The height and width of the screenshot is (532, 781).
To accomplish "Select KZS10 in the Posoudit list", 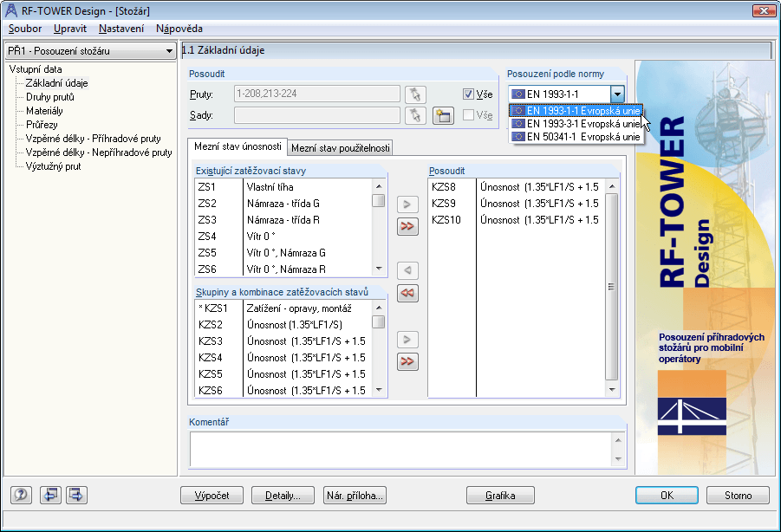I will 517,220.
